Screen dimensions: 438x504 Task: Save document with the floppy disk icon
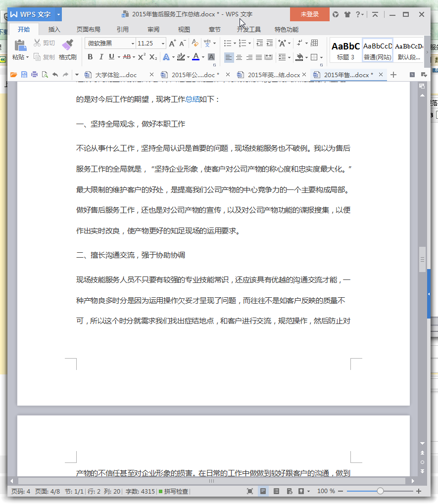(x=24, y=75)
